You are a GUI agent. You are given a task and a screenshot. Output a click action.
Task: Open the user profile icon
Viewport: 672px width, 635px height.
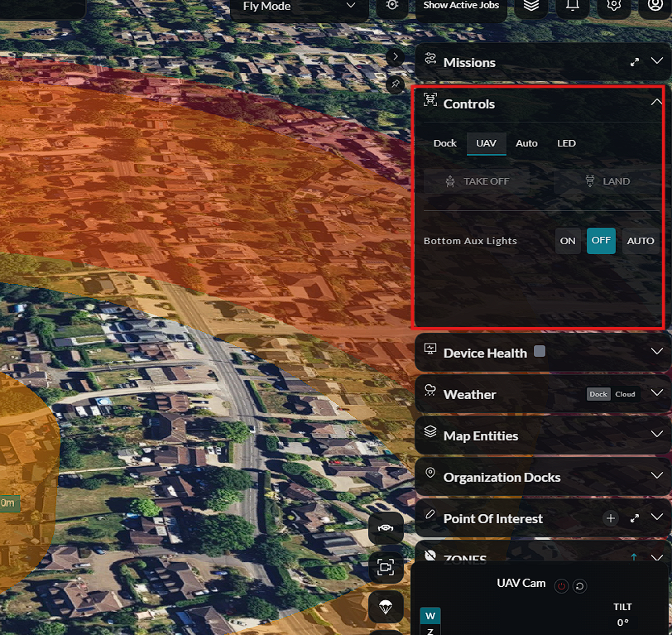(x=655, y=6)
